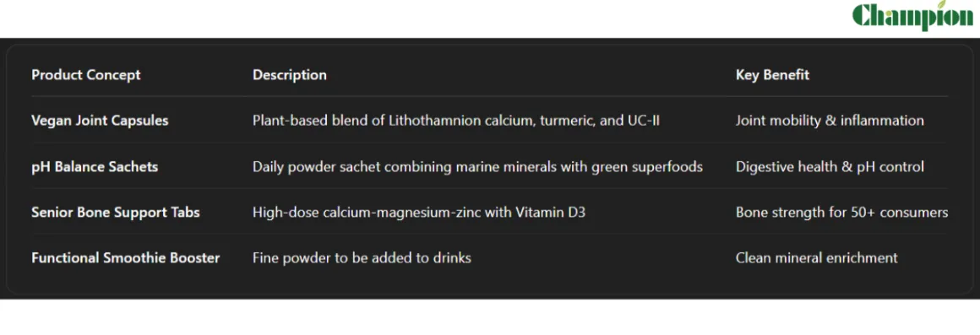Click the Digestive health & pH control benefit
Screen dimensions: 980x335
[830, 166]
